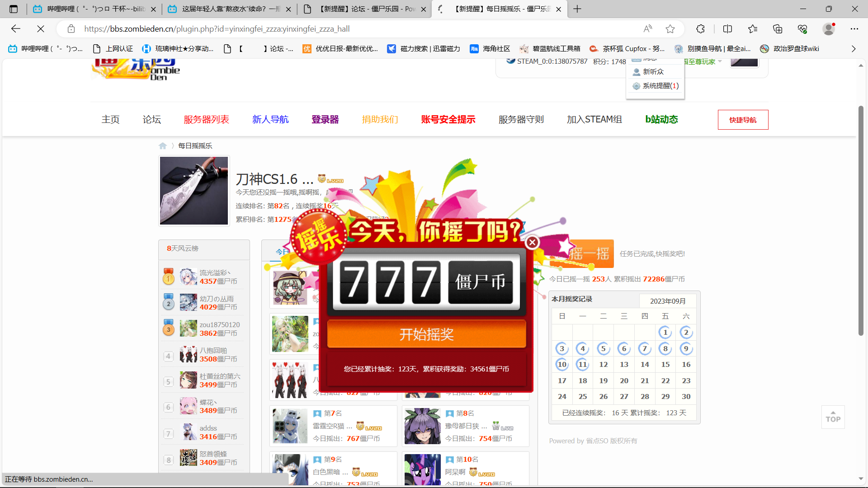The width and height of the screenshot is (868, 488).
Task: Select calendar day 1
Action: point(665,333)
